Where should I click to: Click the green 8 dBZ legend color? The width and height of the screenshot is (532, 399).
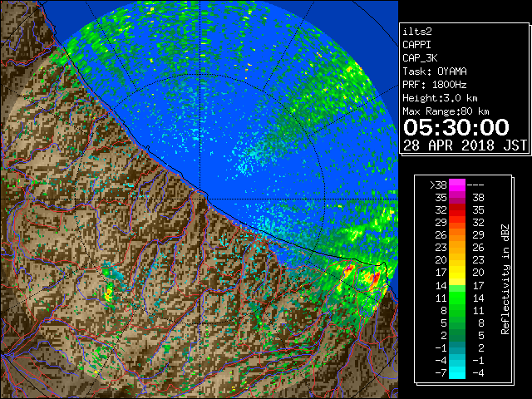tap(457, 310)
